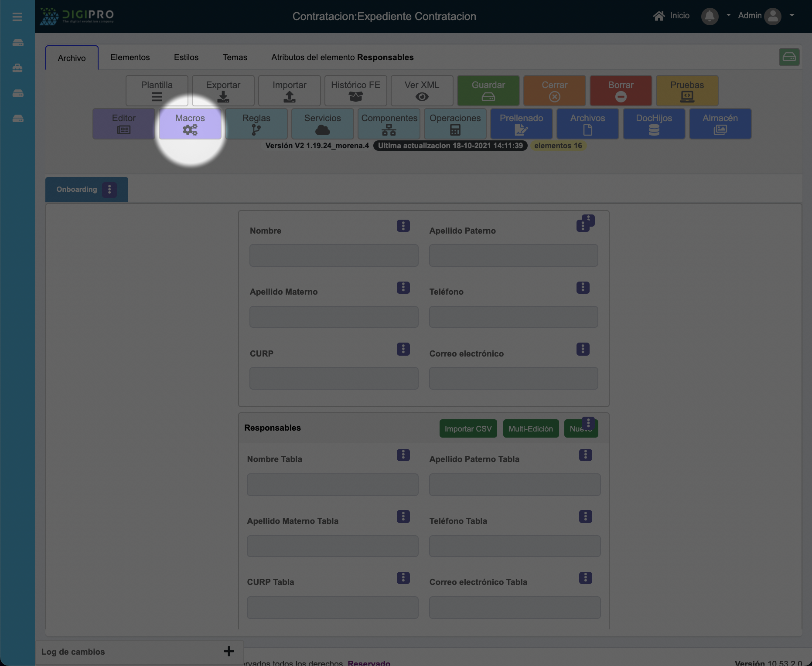
Task: Expand the Log de cambios panel
Action: point(229,651)
